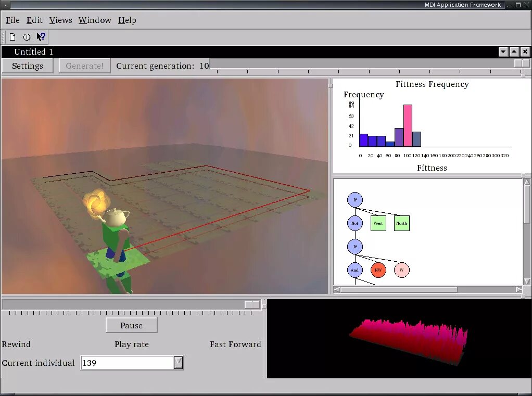
Task: Open the Help menu
Action: [127, 20]
